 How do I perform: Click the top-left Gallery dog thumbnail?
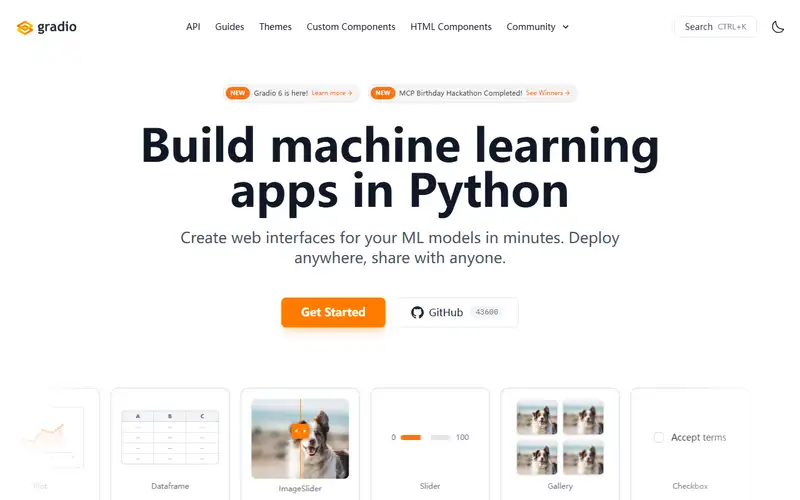[x=537, y=417]
